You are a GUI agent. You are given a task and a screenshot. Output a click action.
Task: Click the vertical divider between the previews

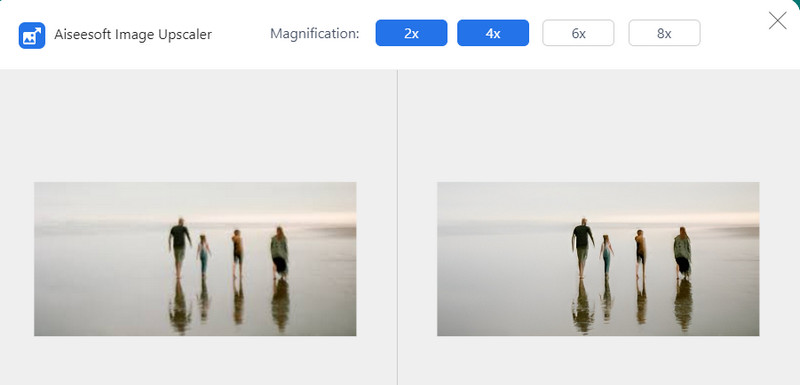coord(397,227)
